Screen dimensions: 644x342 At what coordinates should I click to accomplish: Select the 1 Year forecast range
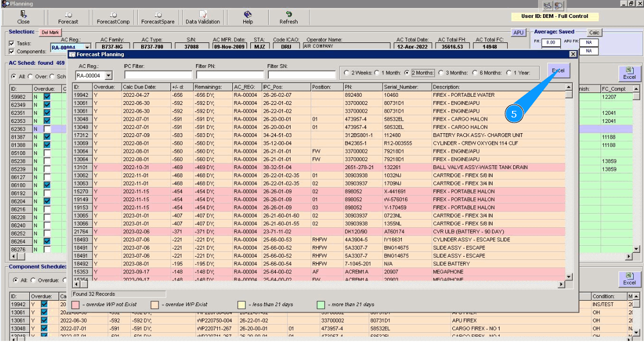tap(509, 73)
